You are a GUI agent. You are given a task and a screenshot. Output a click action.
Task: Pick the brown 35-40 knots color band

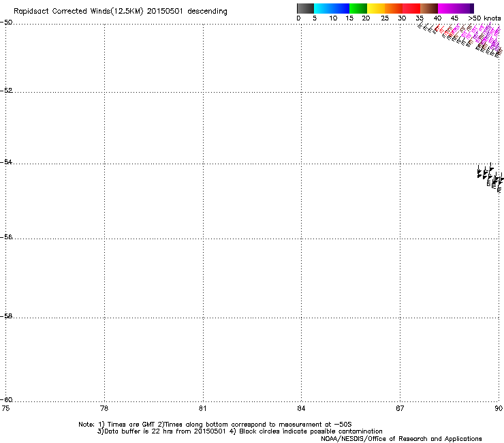[429, 8]
